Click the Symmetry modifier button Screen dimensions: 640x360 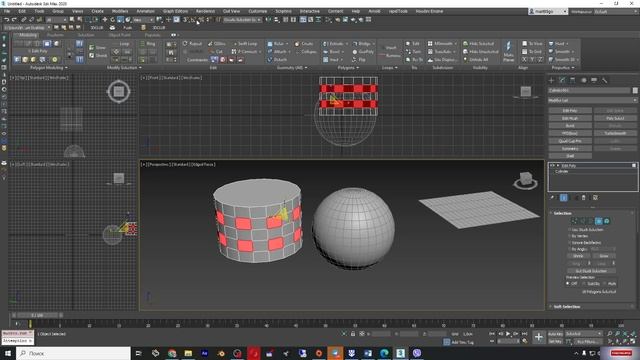[x=570, y=149]
